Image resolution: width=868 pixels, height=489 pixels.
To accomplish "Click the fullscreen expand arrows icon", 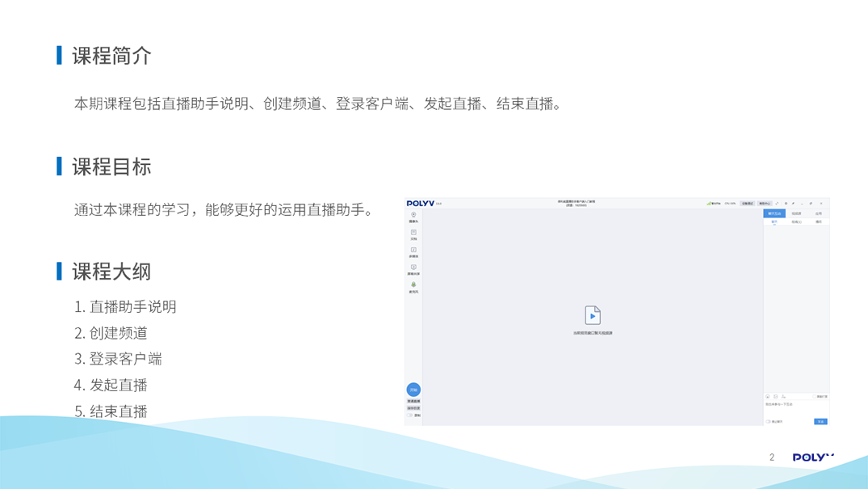I will pyautogui.click(x=777, y=204).
